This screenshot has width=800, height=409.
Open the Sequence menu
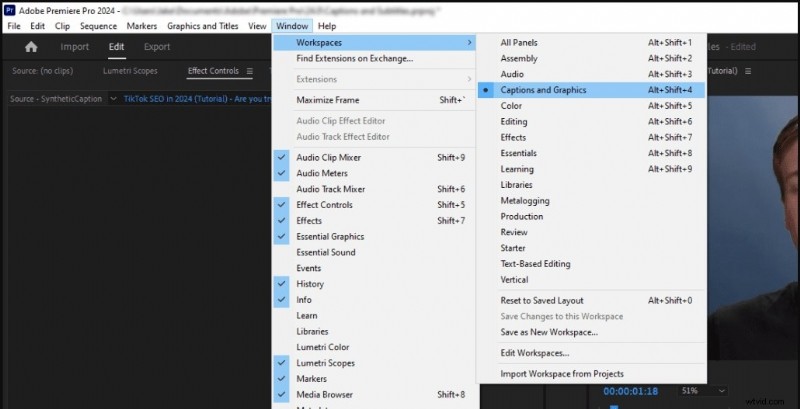coord(98,26)
